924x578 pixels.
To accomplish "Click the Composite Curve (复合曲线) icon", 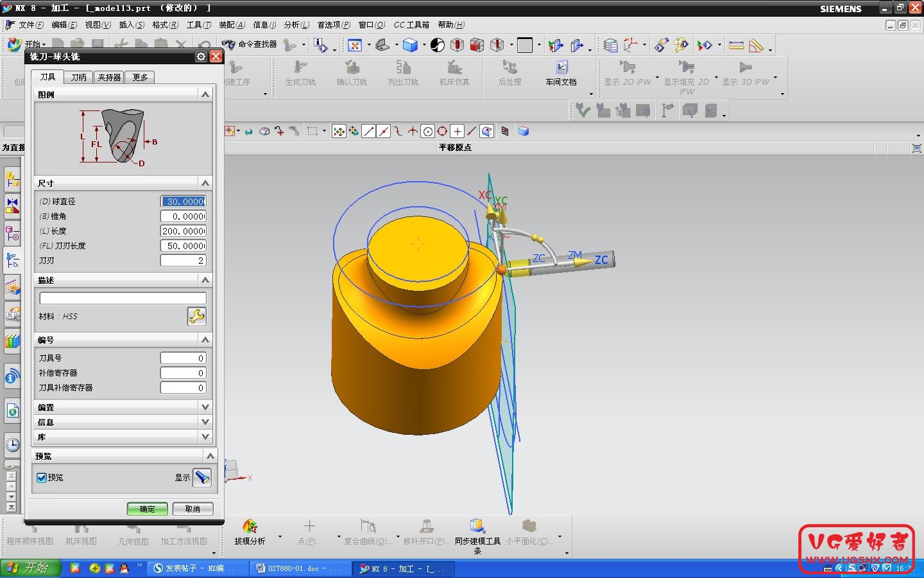I will pyautogui.click(x=368, y=527).
